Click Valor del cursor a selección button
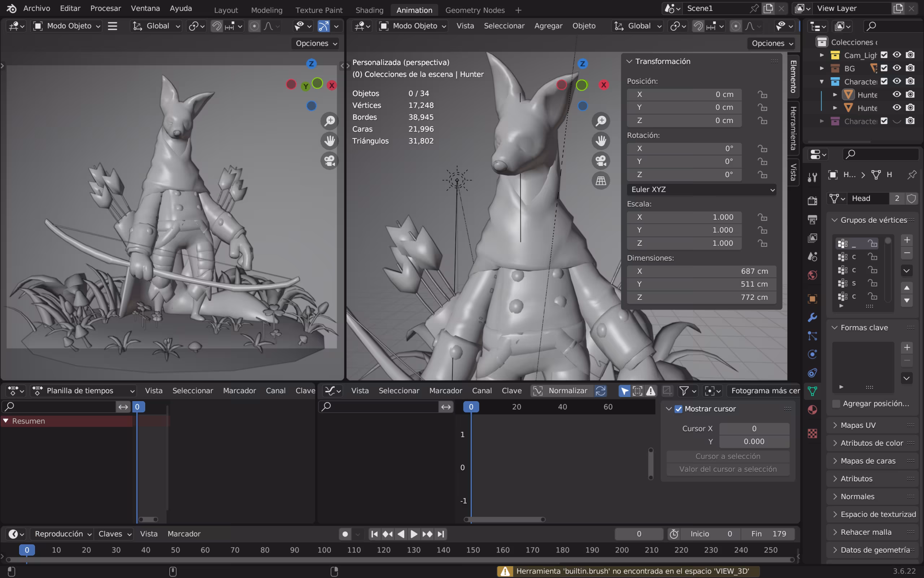Viewport: 924px width, 578px height. point(727,469)
